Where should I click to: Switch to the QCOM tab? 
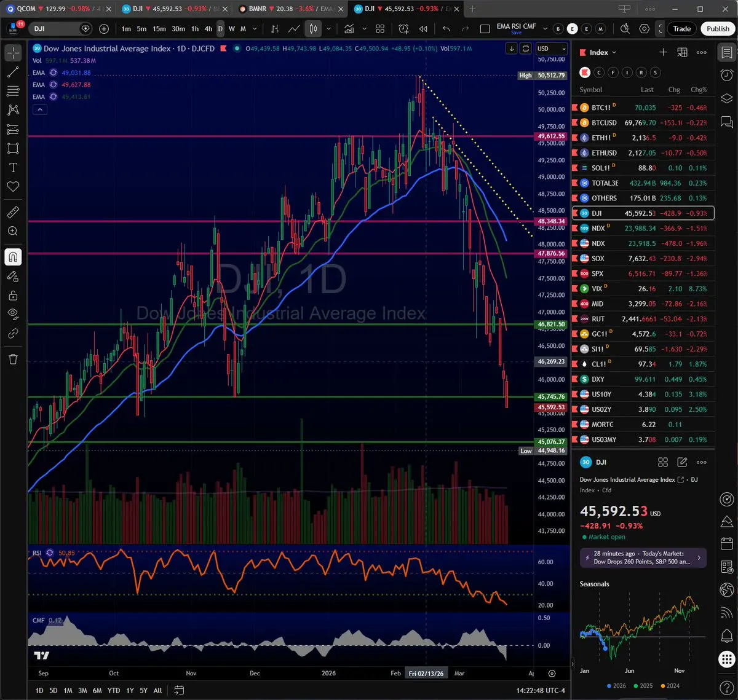coord(60,9)
